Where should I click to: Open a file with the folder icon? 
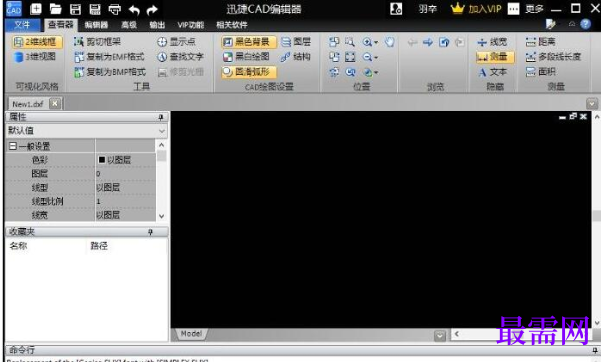click(55, 9)
